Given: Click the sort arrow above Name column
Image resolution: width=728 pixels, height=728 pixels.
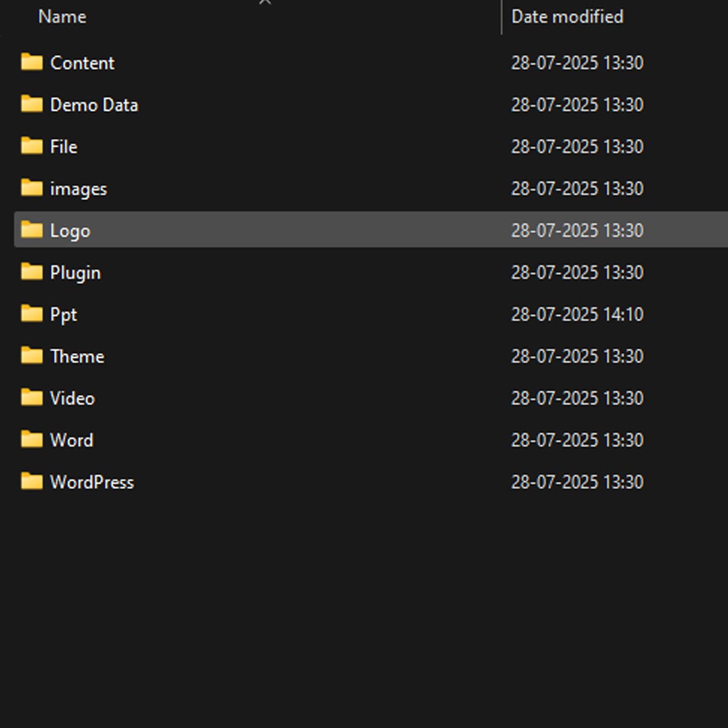Looking at the screenshot, I should [x=265, y=2].
